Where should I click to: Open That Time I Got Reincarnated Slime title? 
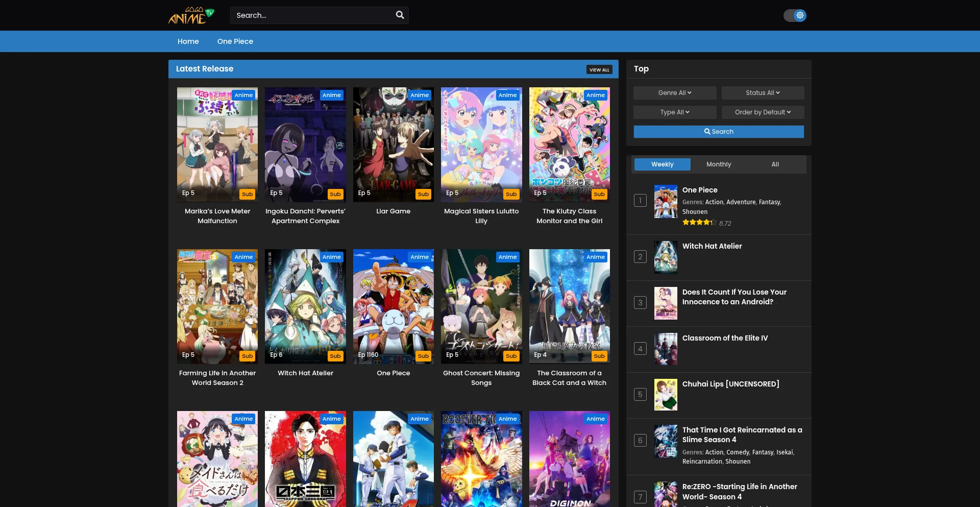742,434
